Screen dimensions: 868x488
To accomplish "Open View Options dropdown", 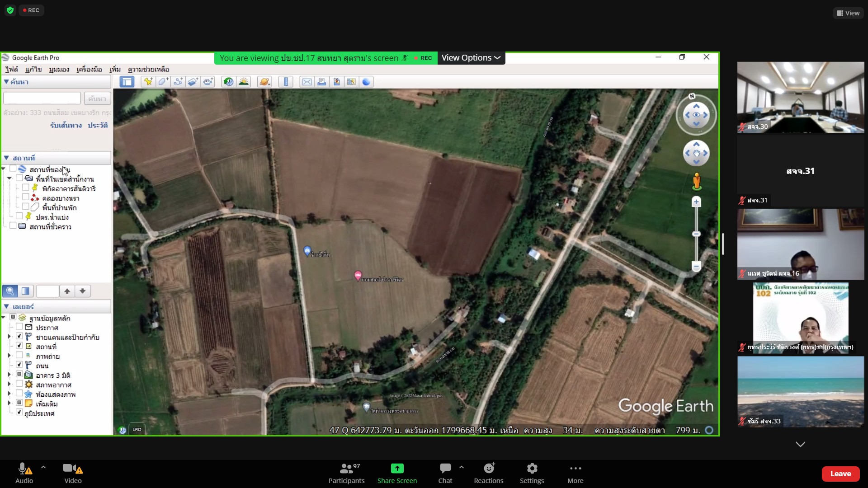I will (471, 58).
